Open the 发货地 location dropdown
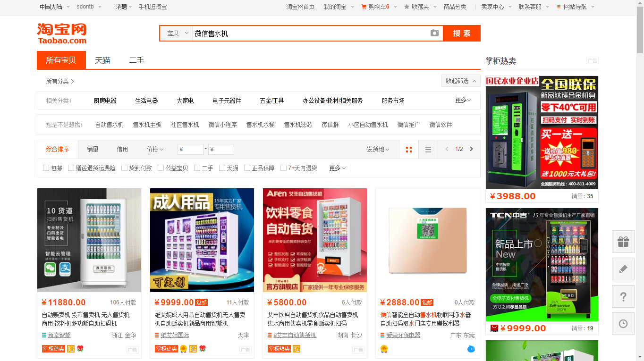This screenshot has height=361, width=644. [378, 149]
